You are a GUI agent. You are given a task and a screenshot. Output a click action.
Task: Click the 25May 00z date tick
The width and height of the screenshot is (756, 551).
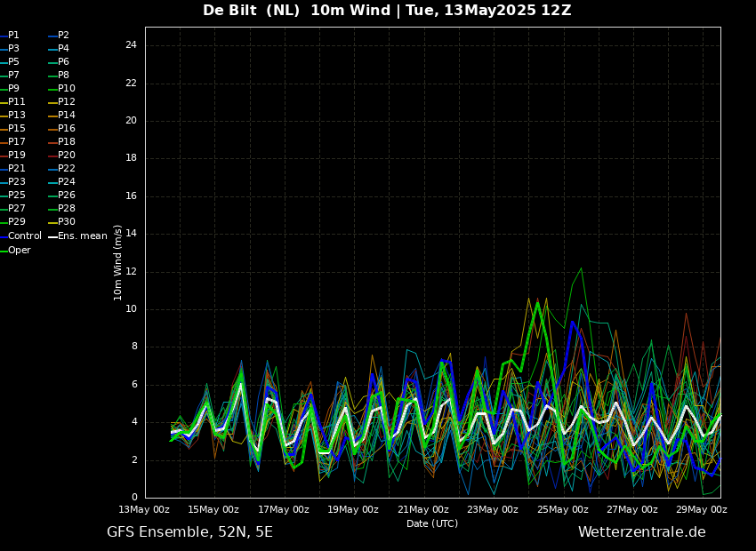pos(563,510)
